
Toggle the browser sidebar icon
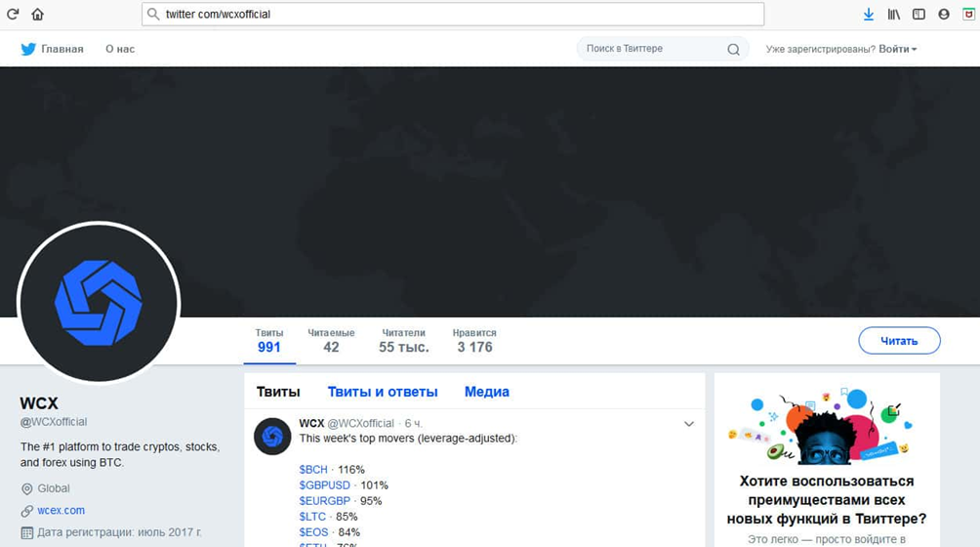[x=919, y=14]
